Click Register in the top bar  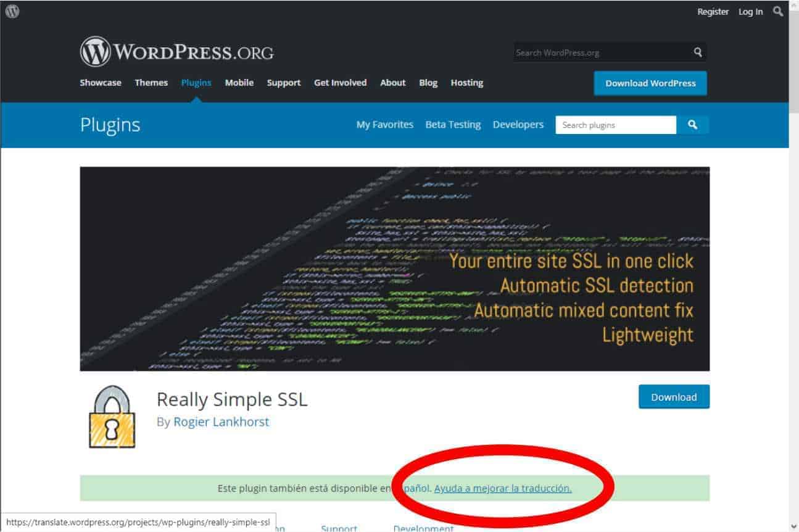(x=713, y=12)
